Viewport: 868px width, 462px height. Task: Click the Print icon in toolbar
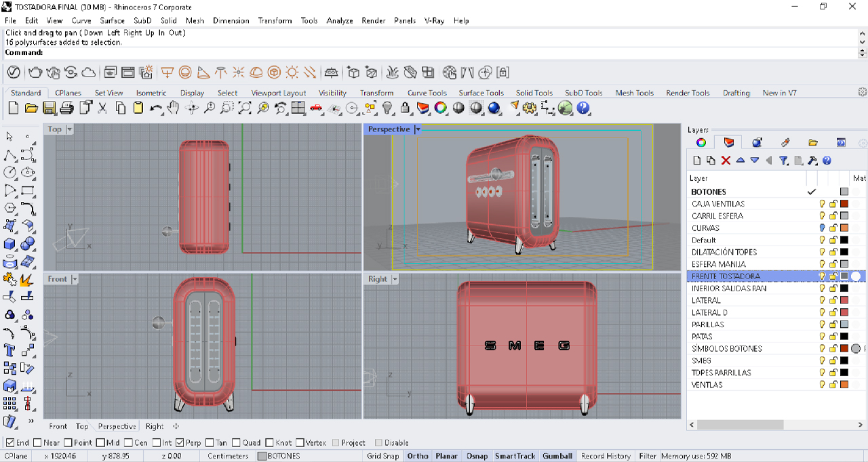click(x=66, y=108)
